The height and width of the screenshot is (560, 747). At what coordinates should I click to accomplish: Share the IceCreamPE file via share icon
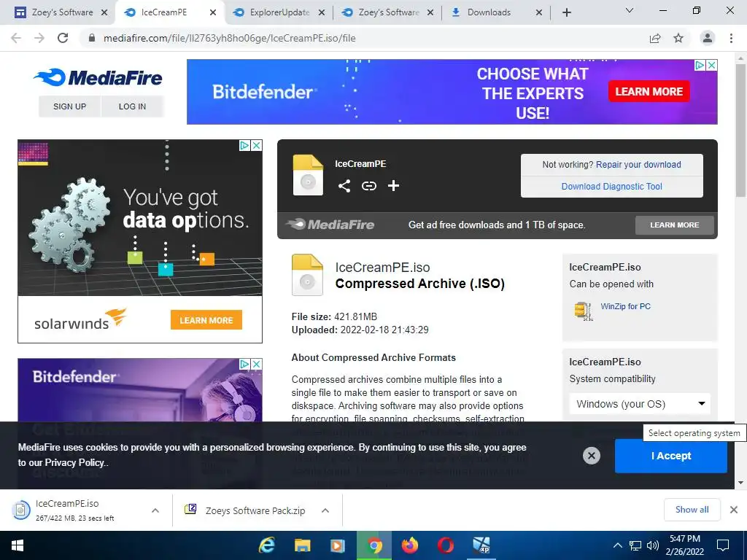344,186
